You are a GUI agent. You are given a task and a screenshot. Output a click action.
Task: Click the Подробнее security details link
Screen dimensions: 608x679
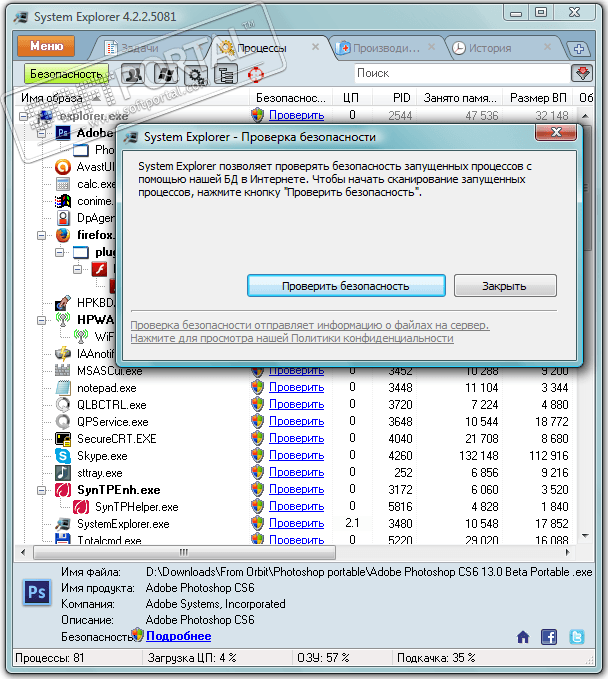pos(178,636)
